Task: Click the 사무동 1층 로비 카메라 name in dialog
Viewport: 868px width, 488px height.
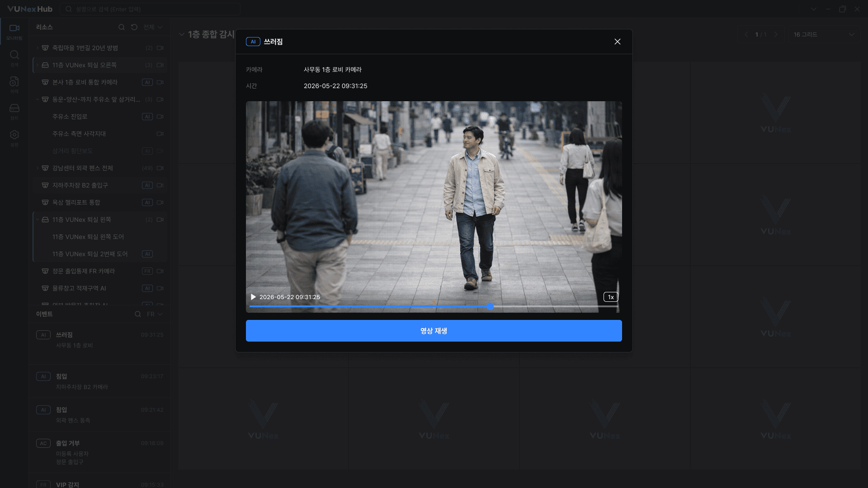Action: pyautogui.click(x=333, y=70)
